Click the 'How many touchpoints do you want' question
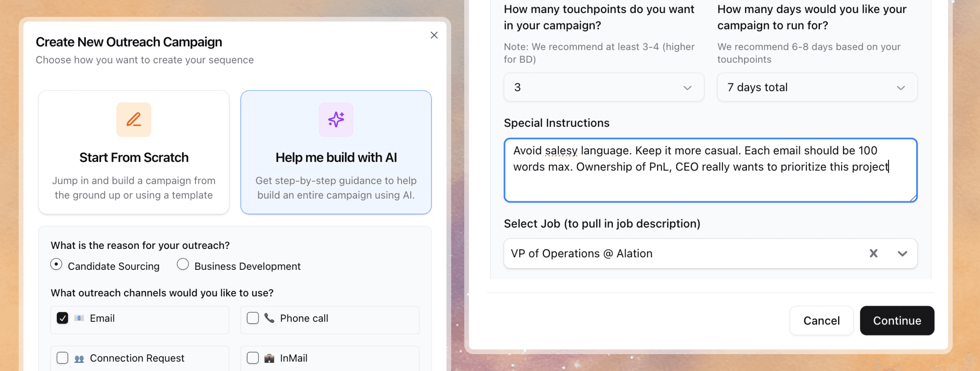Image resolution: width=980 pixels, height=371 pixels. [599, 17]
